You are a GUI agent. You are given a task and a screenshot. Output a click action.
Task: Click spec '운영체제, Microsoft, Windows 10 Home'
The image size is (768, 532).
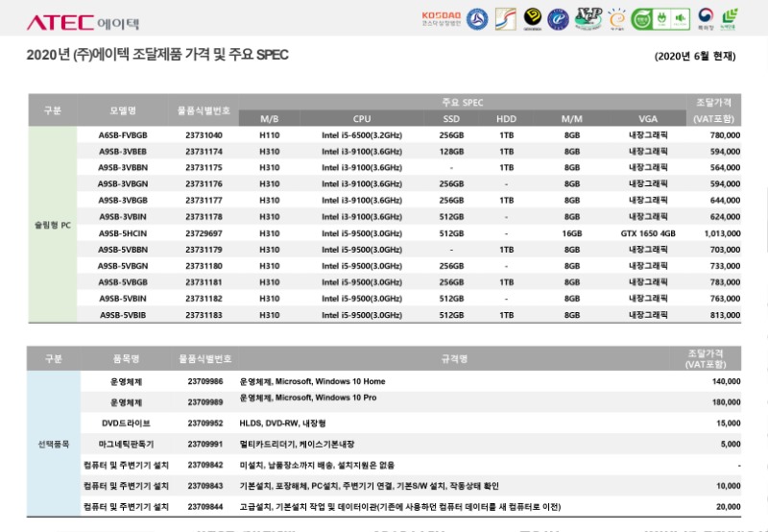click(312, 381)
